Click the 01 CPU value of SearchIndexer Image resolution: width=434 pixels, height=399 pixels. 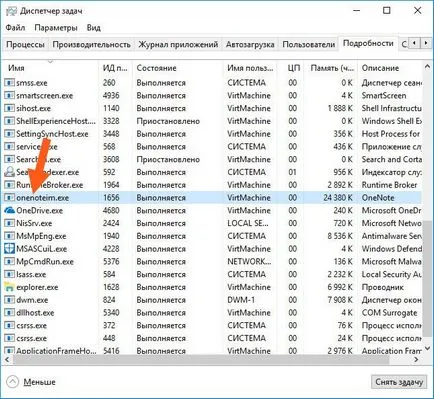(x=292, y=172)
